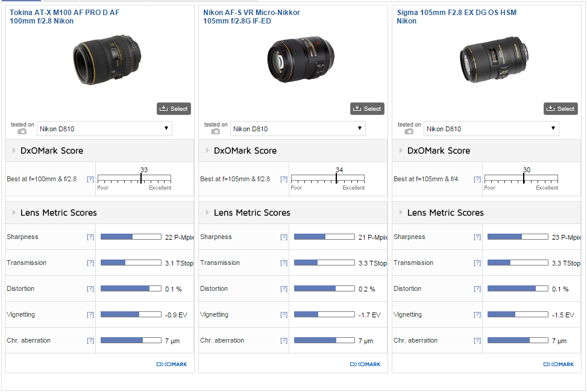Open help for Tokina's DxOMark best score
The image size is (587, 392).
tap(90, 179)
